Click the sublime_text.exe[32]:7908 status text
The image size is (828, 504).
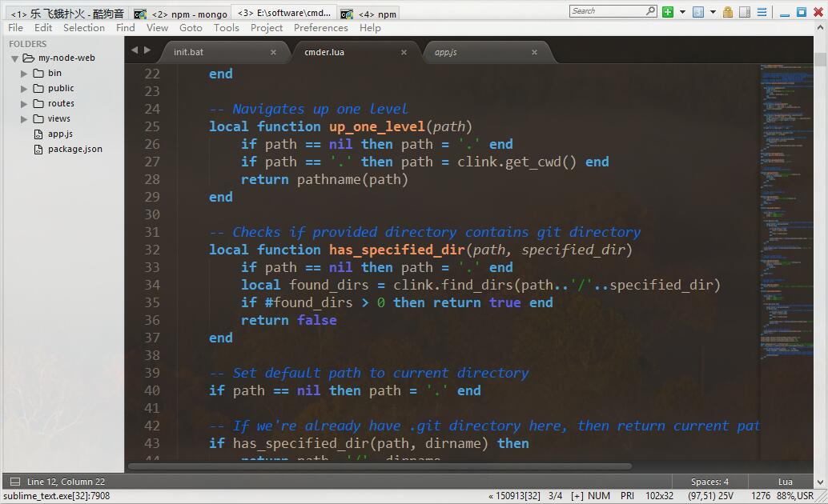tap(57, 495)
